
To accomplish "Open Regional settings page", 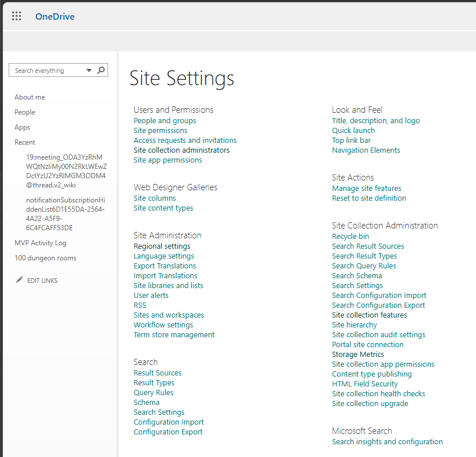I will 162,246.
